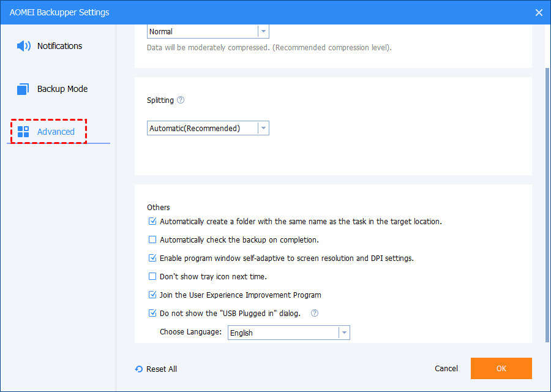
Task: Open the Backup Mode tab
Action: (x=62, y=89)
